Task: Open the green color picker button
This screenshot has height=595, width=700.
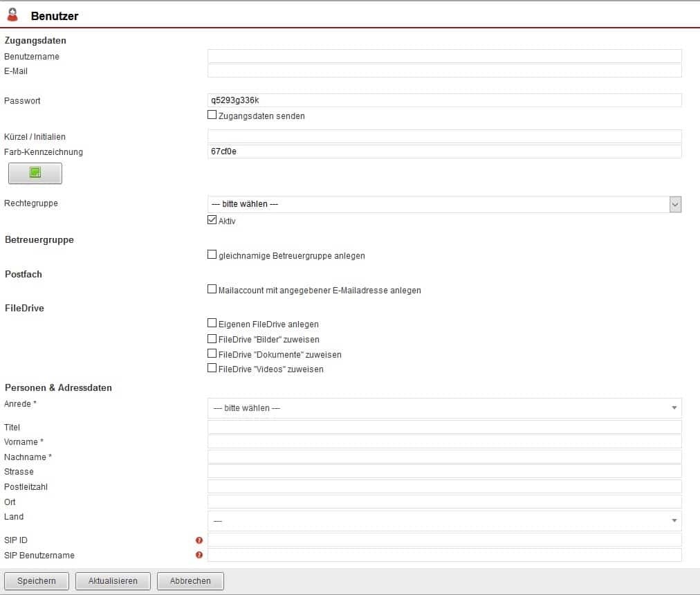Action: [35, 174]
